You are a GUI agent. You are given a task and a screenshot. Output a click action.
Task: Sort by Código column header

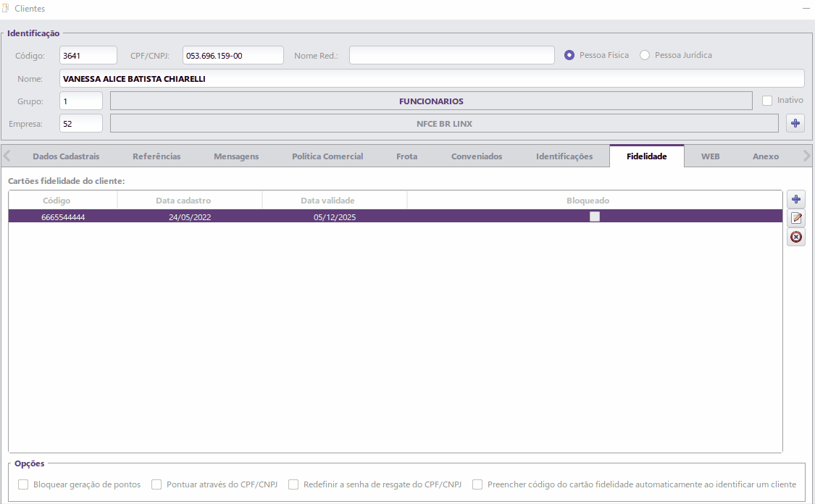coord(63,200)
